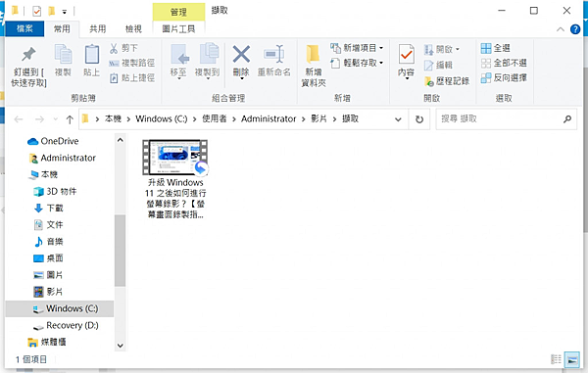Switch to the View (檢視) tab

(x=133, y=28)
